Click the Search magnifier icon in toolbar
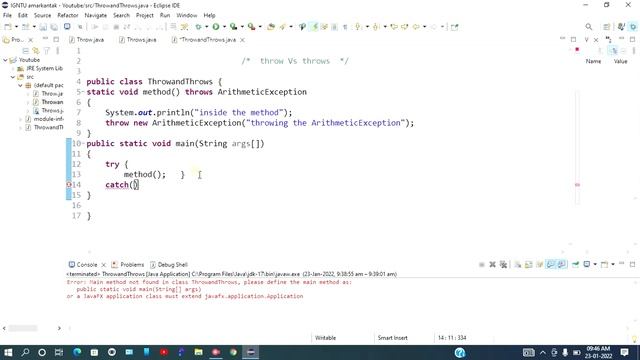This screenshot has height=360, width=640. (x=589, y=27)
